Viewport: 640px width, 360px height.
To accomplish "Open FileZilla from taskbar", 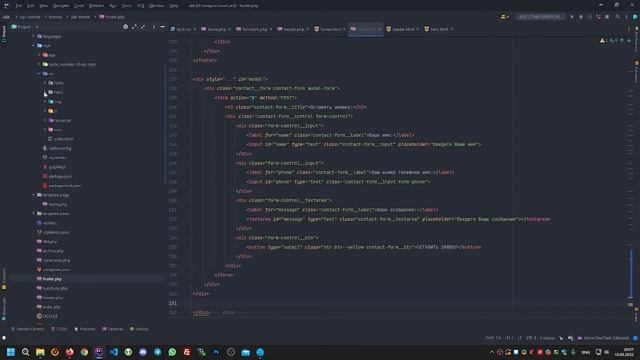I will tap(187, 352).
